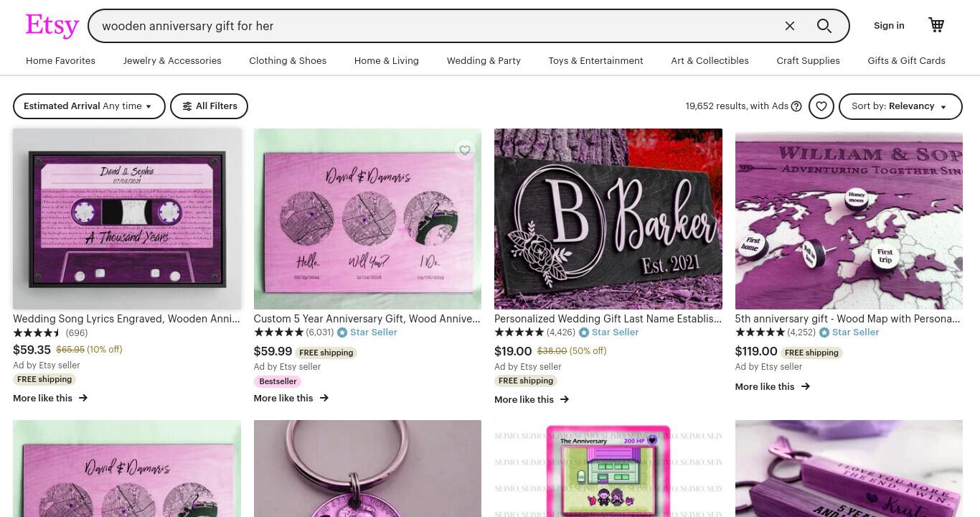Open the Wedding Song Lyrics Engraved listing title
The image size is (980, 517).
126,319
